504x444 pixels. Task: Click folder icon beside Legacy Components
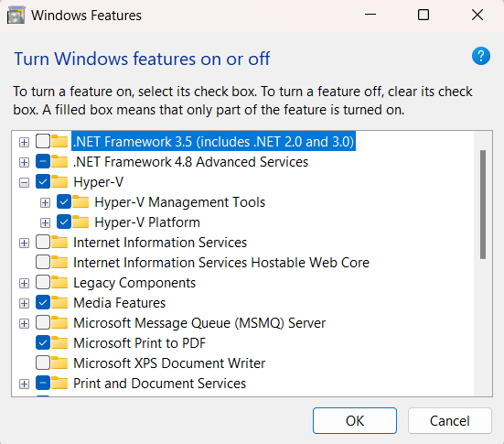pos(59,283)
